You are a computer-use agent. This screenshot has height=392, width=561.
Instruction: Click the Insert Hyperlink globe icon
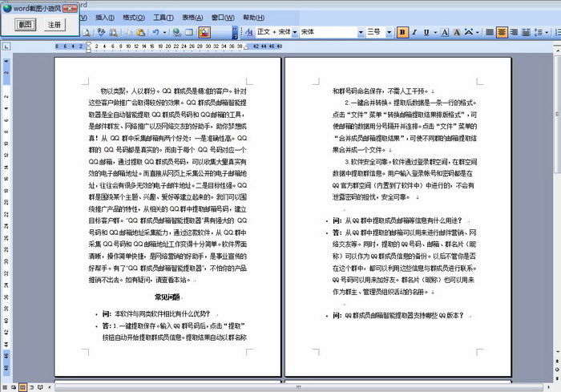coord(176,32)
